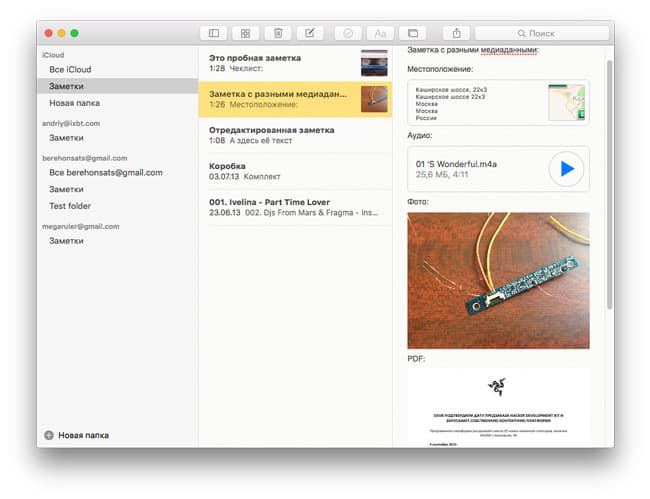Click the iCloud account header
This screenshot has height=499, width=650.
coord(53,55)
